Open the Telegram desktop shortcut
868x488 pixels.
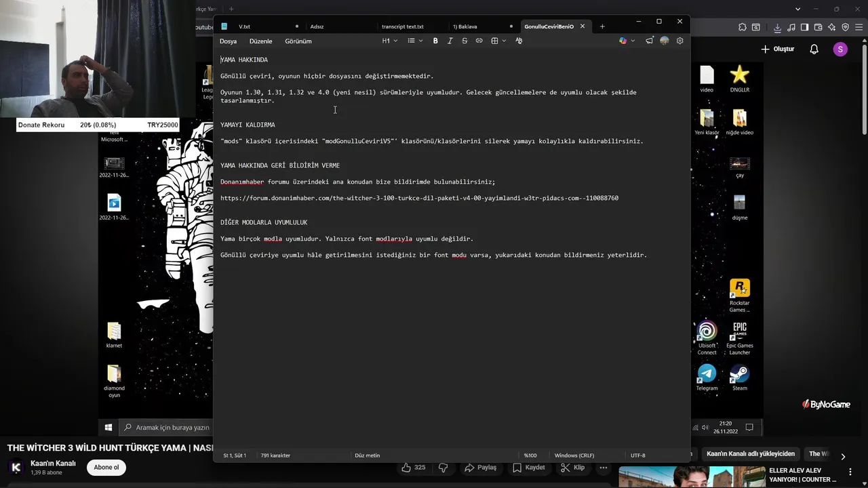(707, 378)
